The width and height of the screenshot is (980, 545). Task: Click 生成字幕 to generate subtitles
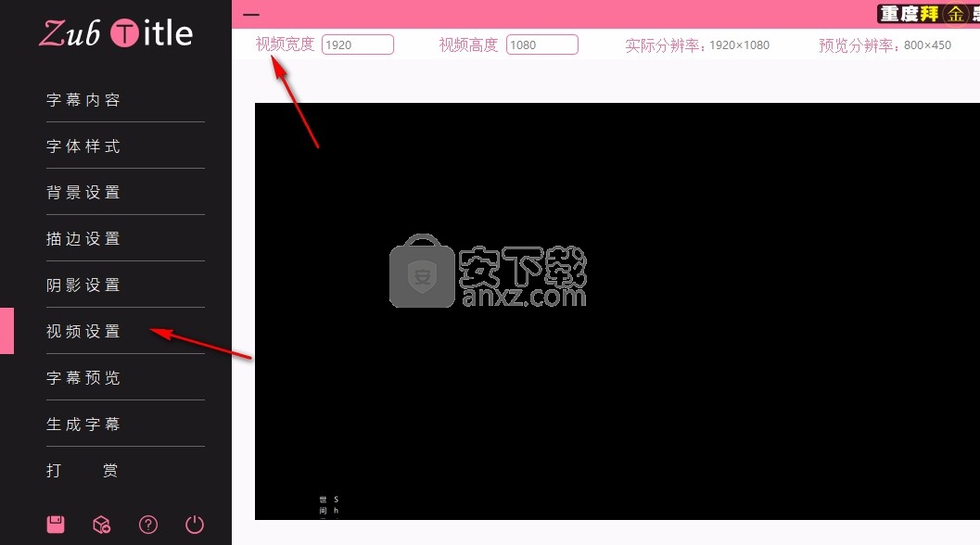click(83, 425)
